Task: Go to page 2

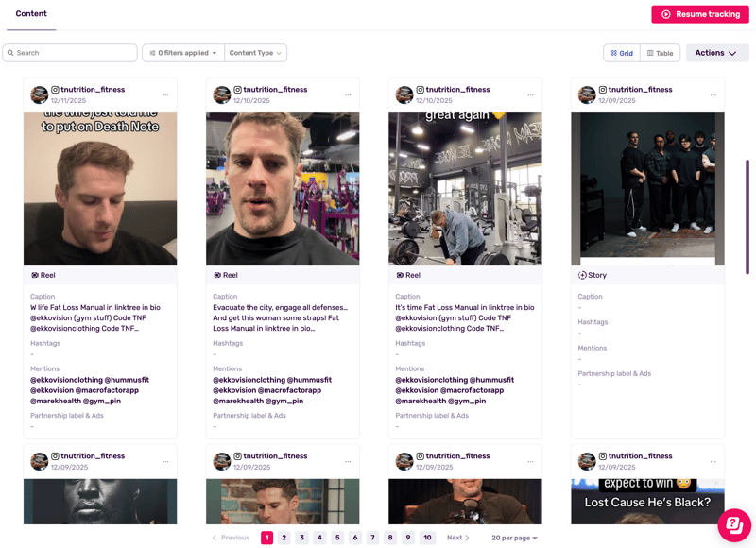Action: [284, 538]
